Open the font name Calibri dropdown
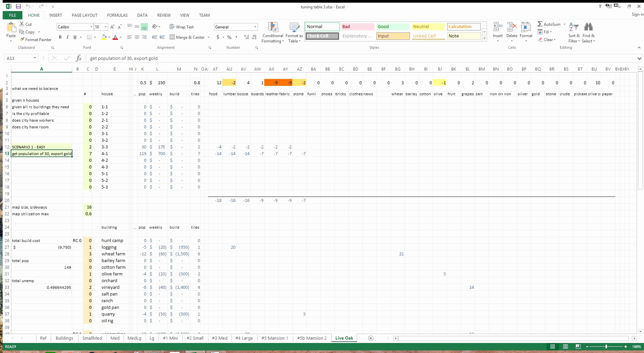644x353 pixels. (x=91, y=27)
